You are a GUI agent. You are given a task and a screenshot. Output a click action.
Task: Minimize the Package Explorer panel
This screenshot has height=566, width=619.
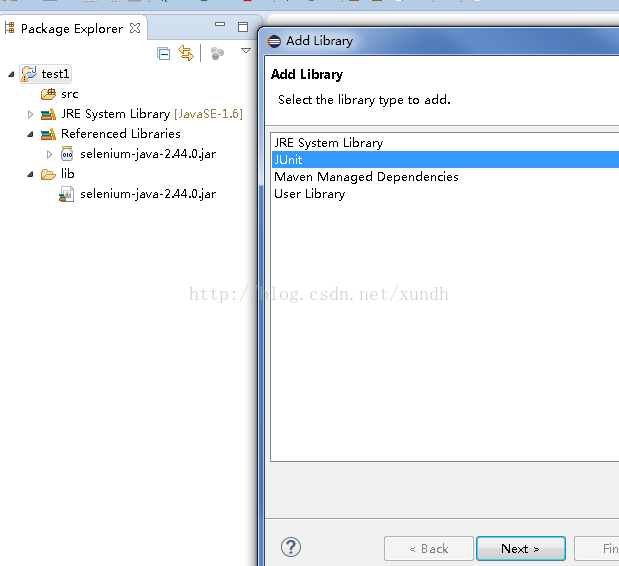click(220, 24)
